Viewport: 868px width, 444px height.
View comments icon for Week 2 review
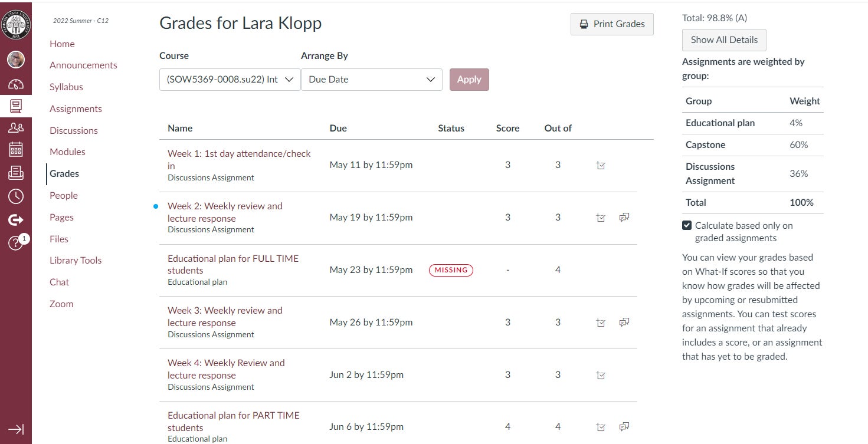click(x=624, y=218)
